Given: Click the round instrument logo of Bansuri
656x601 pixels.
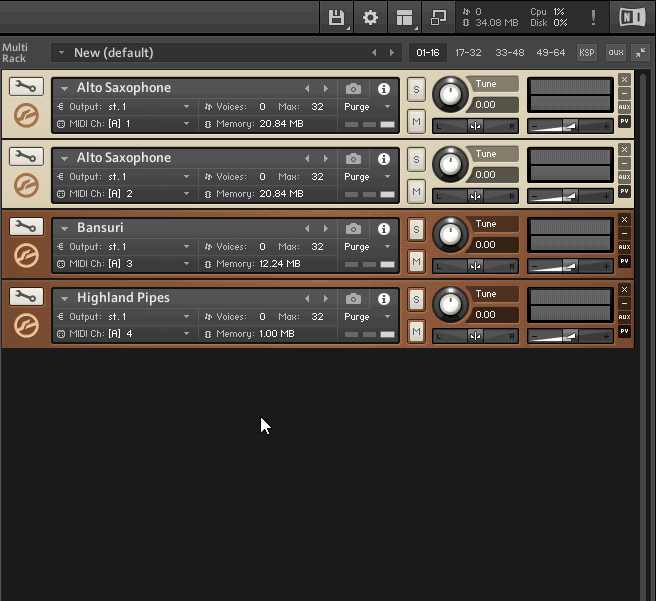Looking at the screenshot, I should (26, 255).
